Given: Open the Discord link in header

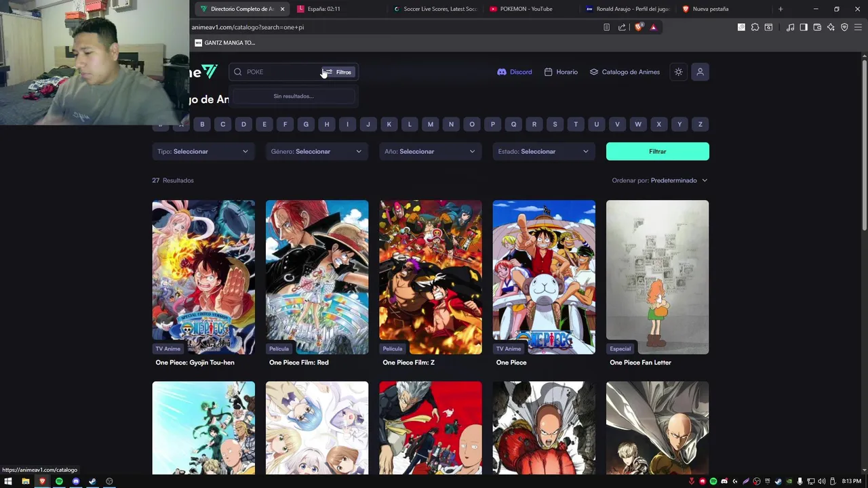Looking at the screenshot, I should click(x=515, y=72).
